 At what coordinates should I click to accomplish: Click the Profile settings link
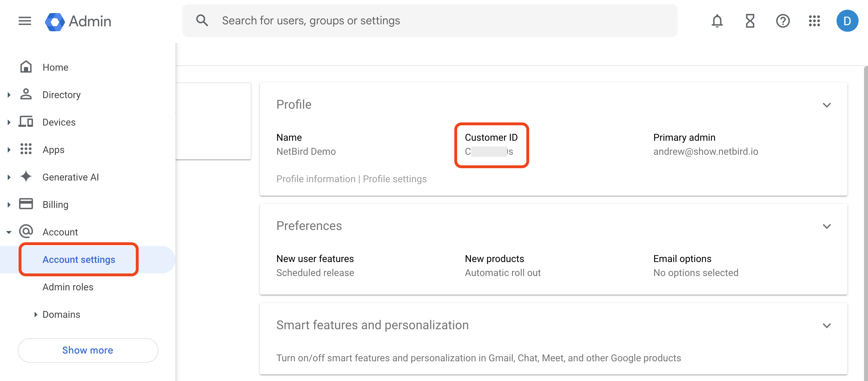coord(395,179)
